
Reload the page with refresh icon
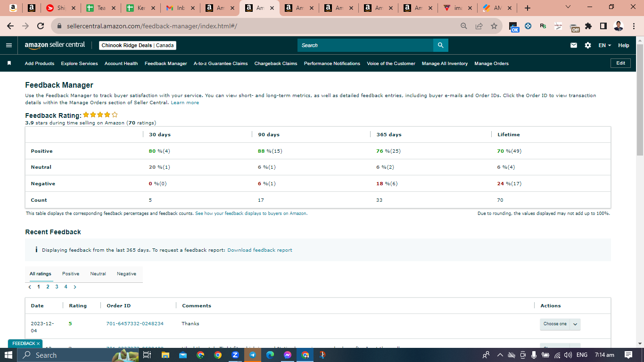point(41,26)
